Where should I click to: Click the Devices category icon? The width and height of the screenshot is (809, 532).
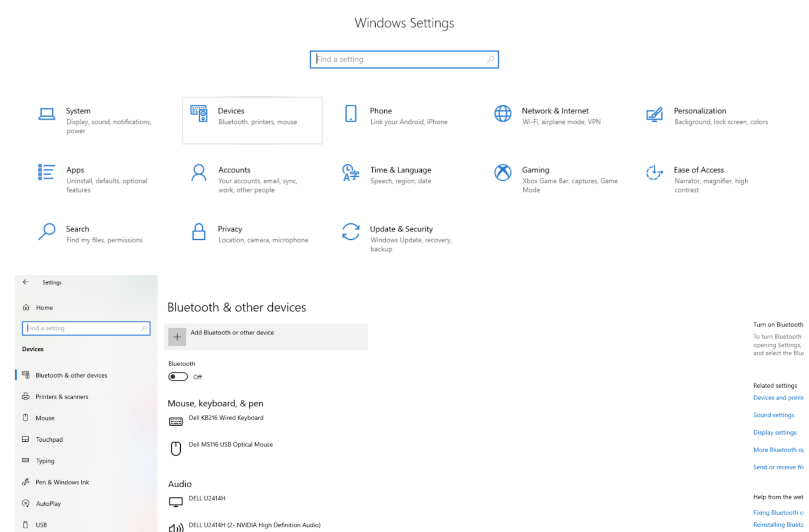coord(199,114)
